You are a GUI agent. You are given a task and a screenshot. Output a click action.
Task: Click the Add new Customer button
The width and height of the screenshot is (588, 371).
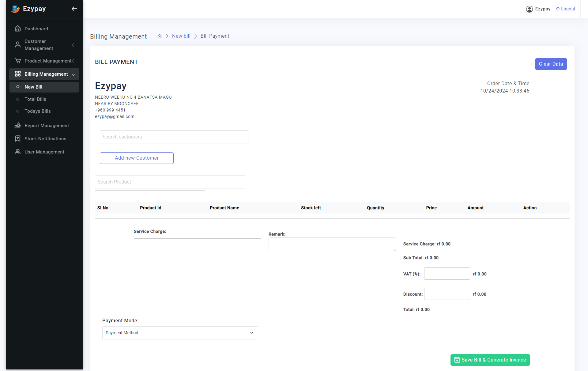(137, 158)
